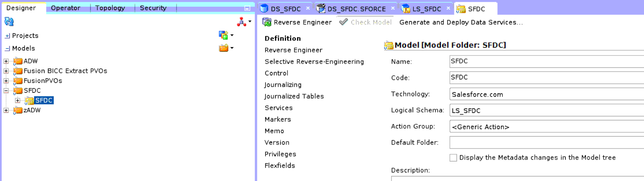Image resolution: width=644 pixels, height=181 pixels.
Task: Click Generate and Deploy Data Services
Action: [461, 22]
